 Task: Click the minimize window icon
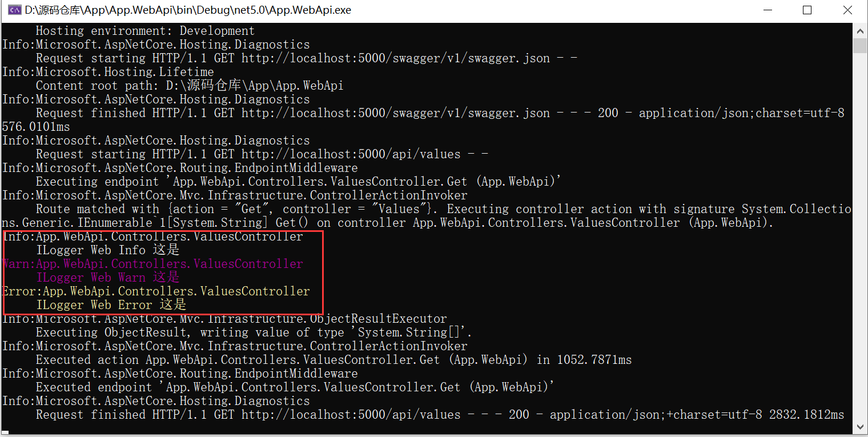click(767, 10)
